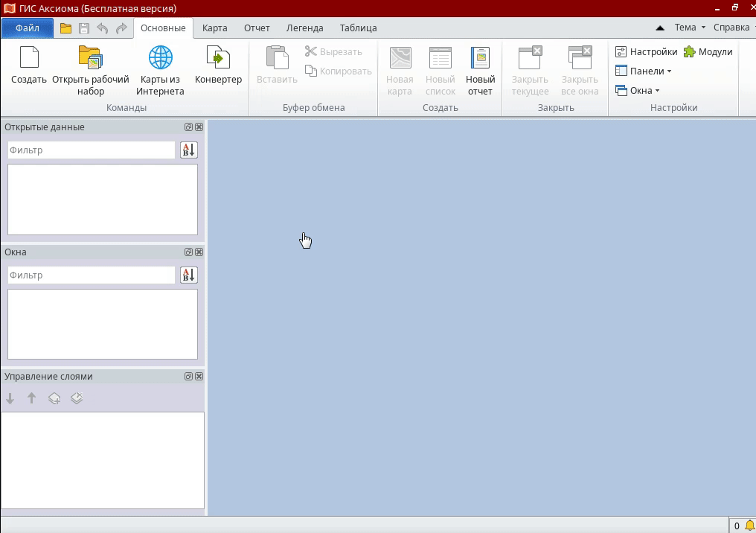Screen dimensions: 756x533
Task: Click the Фильтр input in Открытые данные
Action: [x=91, y=150]
